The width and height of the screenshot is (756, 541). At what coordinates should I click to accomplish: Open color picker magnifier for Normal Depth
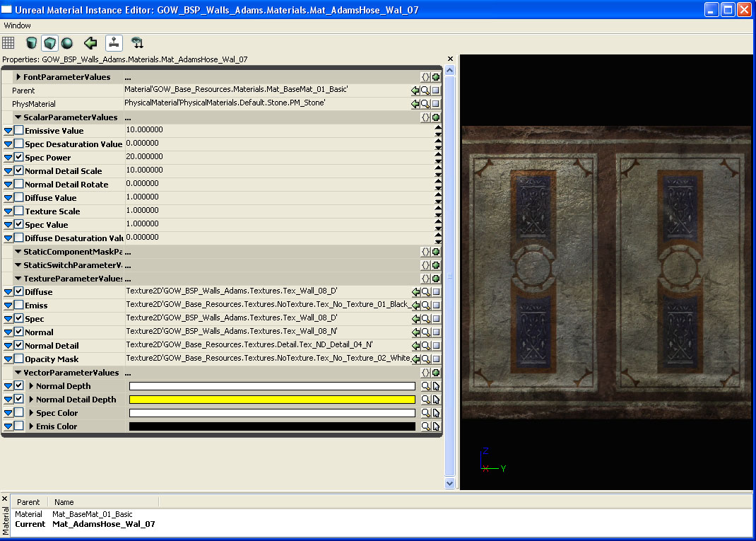pos(426,386)
